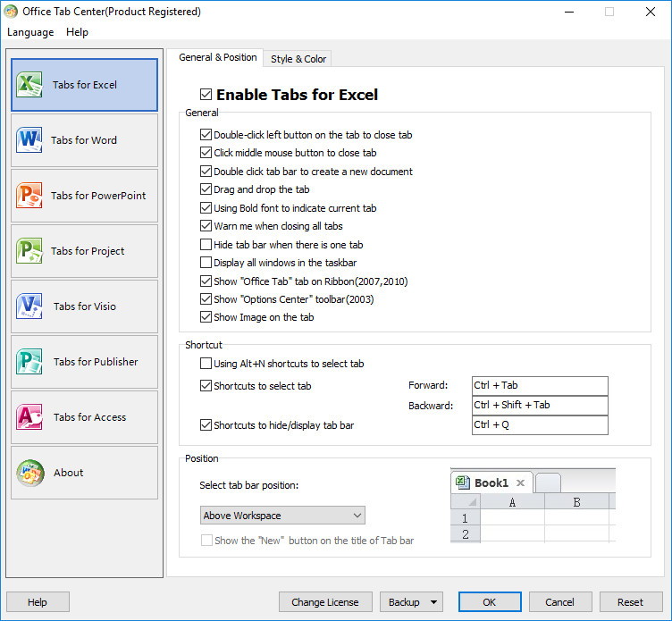Click the Forward shortcut field Ctrl + Tab
This screenshot has width=672, height=621.
click(540, 386)
